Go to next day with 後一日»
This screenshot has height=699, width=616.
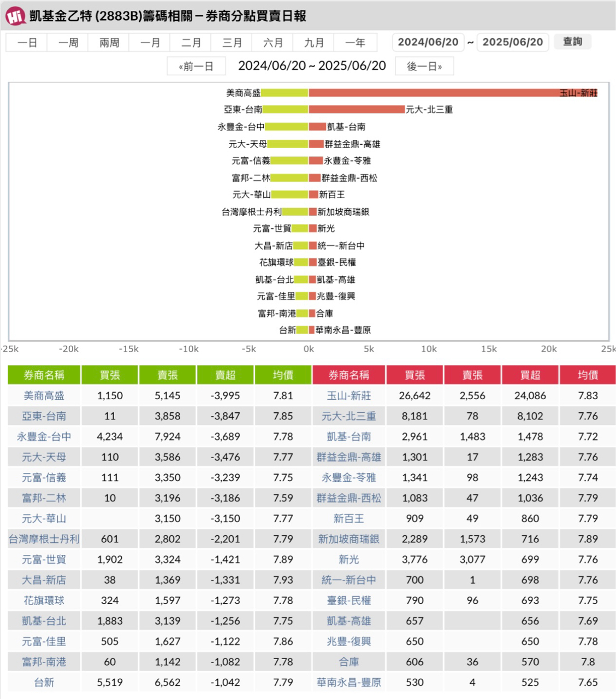pyautogui.click(x=424, y=66)
